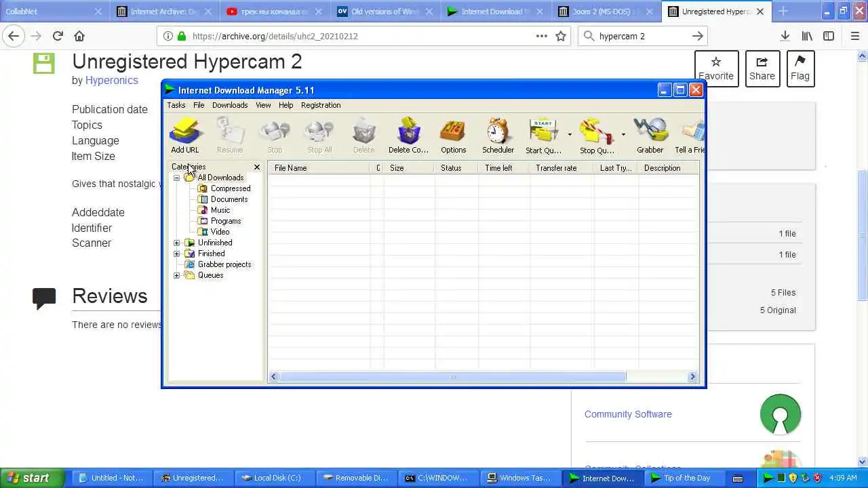Viewport: 868px width, 488px height.
Task: Click the Windows start button
Action: click(33, 478)
